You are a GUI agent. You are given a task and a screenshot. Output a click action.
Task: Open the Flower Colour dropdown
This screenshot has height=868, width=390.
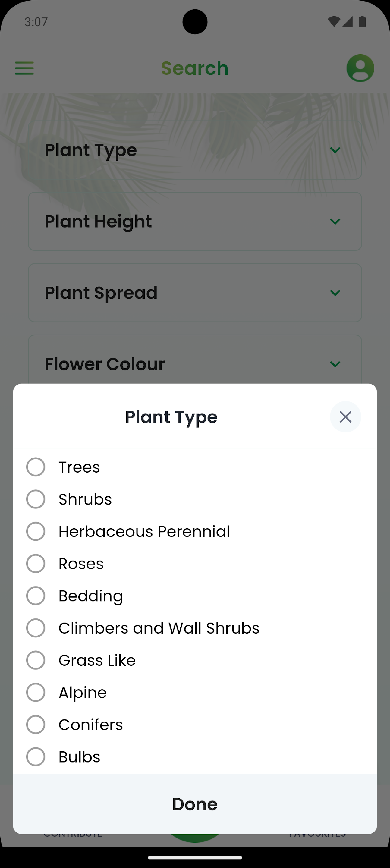point(194,364)
